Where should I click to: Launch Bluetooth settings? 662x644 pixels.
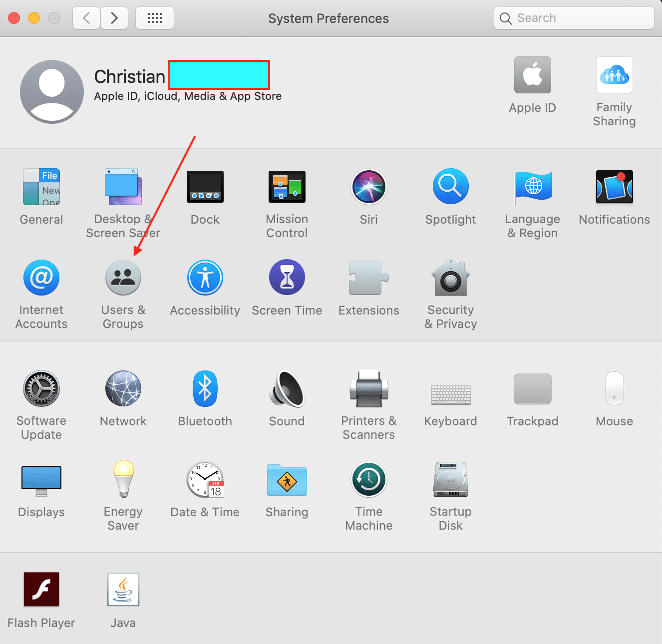tap(205, 389)
